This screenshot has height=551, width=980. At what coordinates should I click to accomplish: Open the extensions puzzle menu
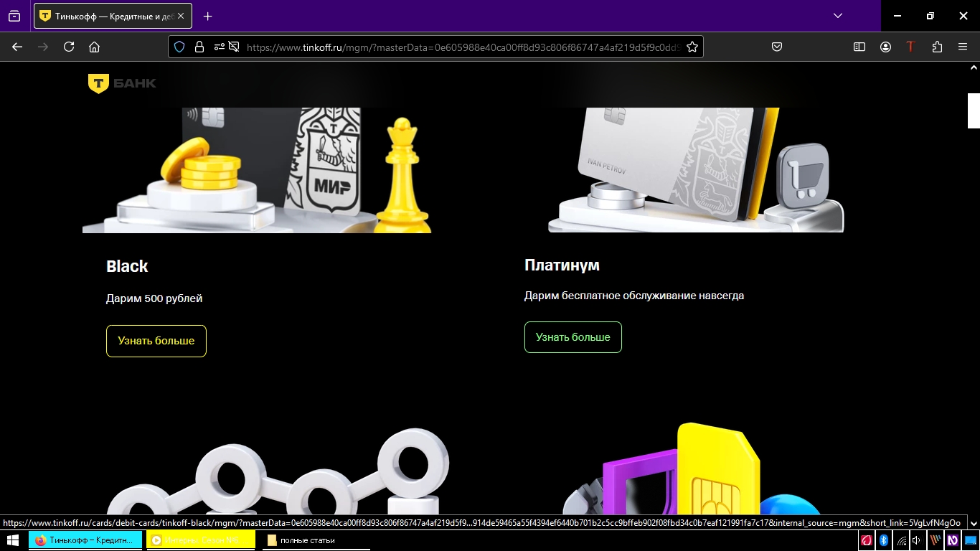(x=937, y=47)
